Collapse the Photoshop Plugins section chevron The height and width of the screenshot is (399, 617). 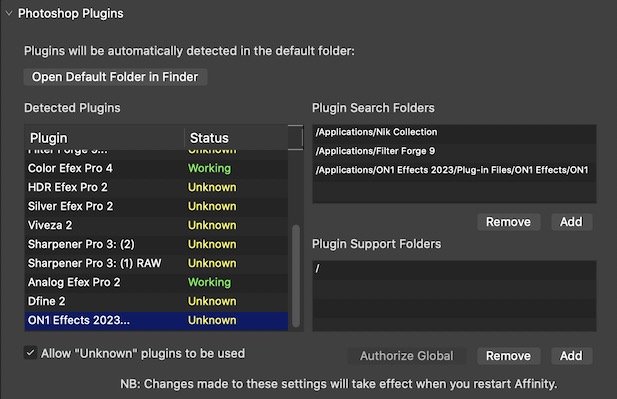(x=9, y=13)
